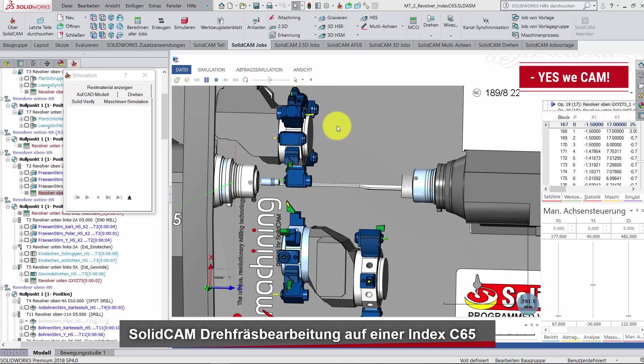This screenshot has height=364, width=644.
Task: Click the simulation loop/repeat icon
Action: point(246,80)
